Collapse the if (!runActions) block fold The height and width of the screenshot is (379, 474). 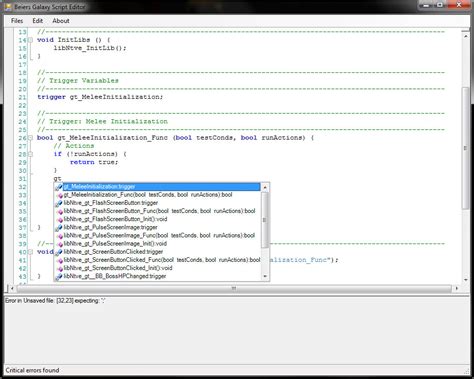pyautogui.click(x=30, y=154)
